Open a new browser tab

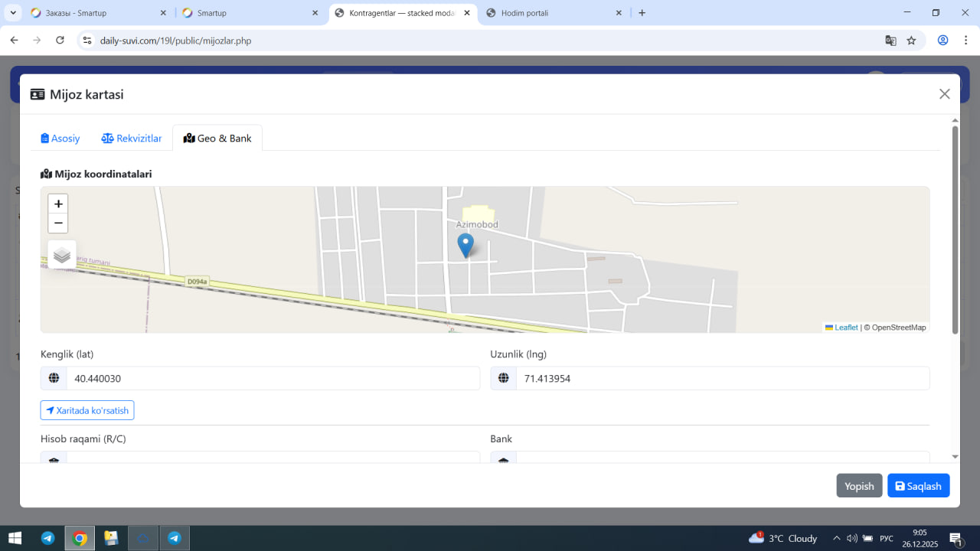[642, 13]
